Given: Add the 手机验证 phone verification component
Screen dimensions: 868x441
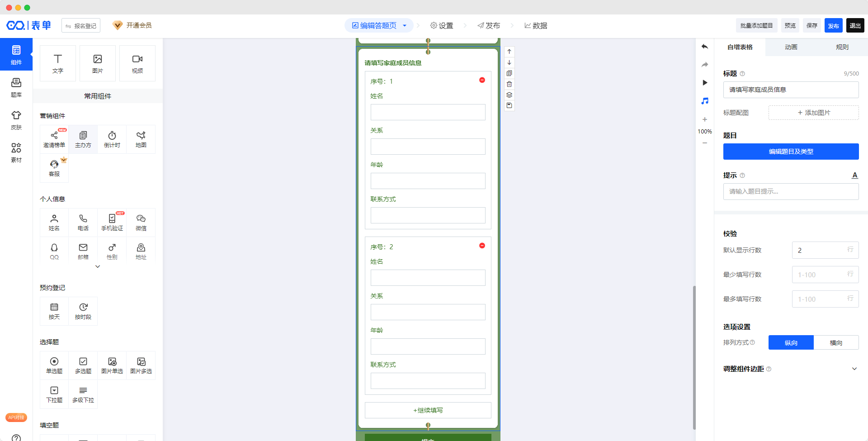Looking at the screenshot, I should (112, 223).
